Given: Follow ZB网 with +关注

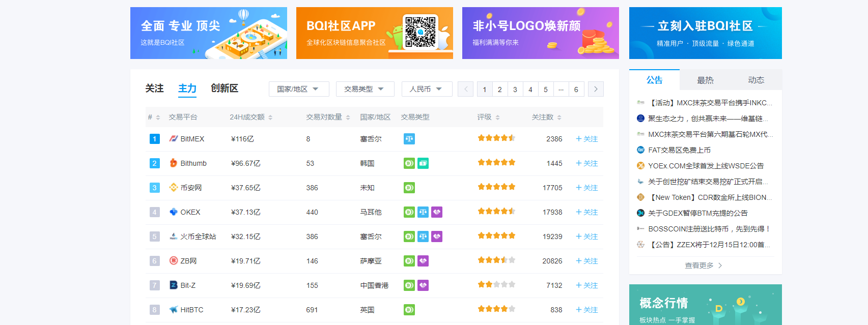Looking at the screenshot, I should point(586,261).
